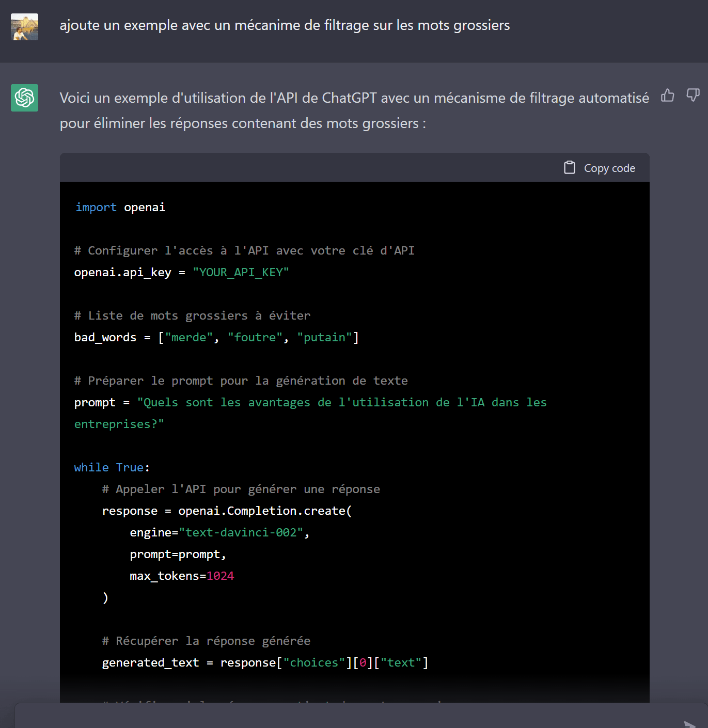This screenshot has width=708, height=728.
Task: Click 'openai.api_key' in the code
Action: click(123, 273)
